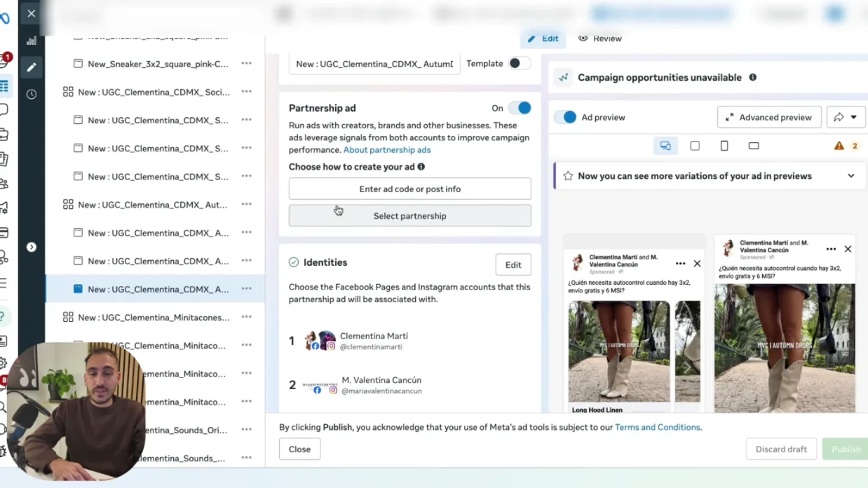Open three-dot menu on first ad preview card

pyautogui.click(x=680, y=264)
